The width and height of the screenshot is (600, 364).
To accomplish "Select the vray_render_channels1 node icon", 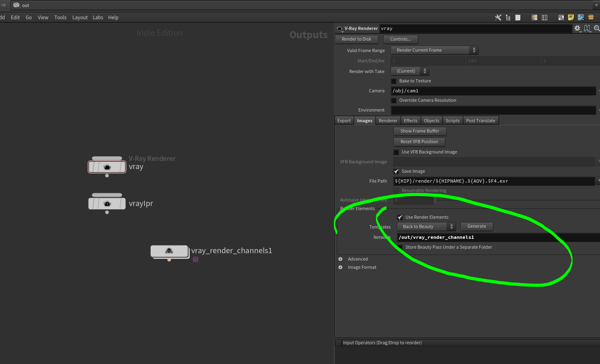I will [x=169, y=251].
